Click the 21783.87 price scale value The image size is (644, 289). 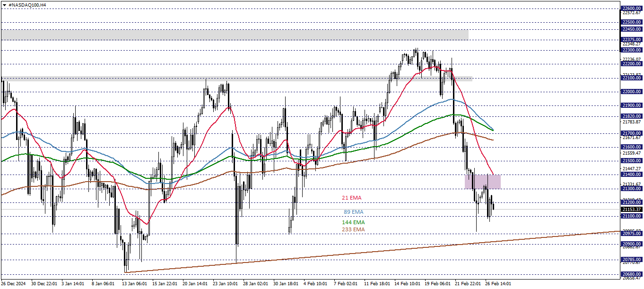(632, 122)
